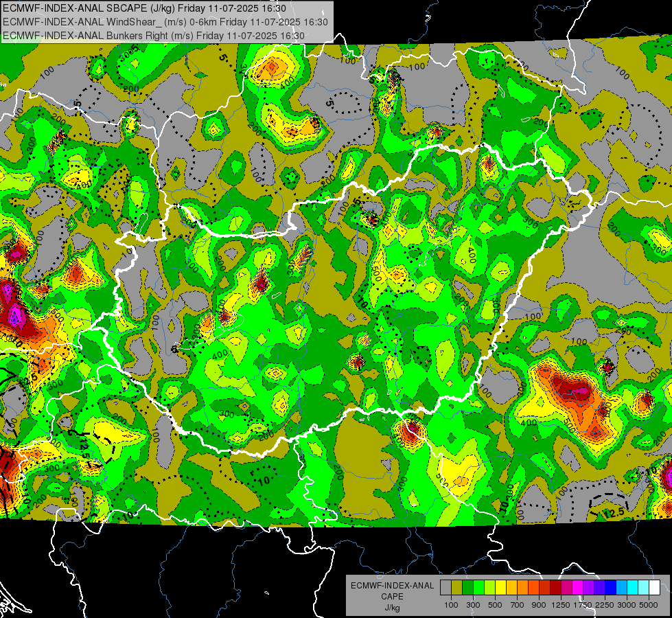
Task: Select the cyan legend swatch
Action: click(x=633, y=587)
